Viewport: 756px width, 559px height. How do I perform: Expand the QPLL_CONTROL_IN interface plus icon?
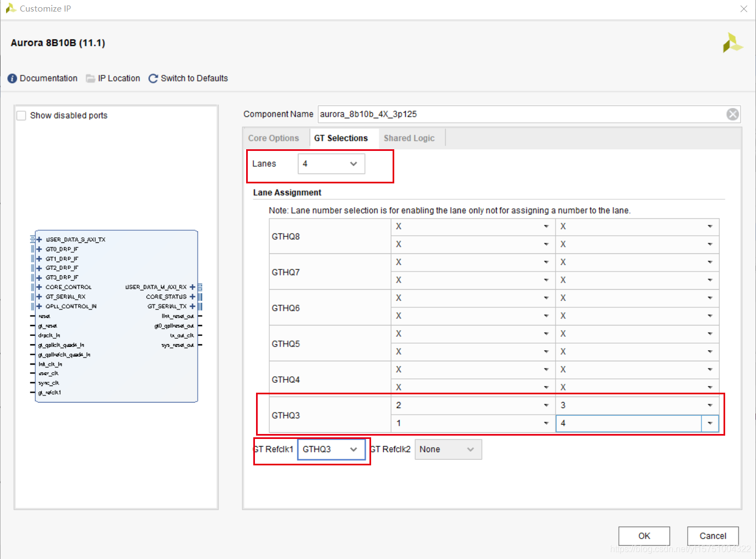39,306
